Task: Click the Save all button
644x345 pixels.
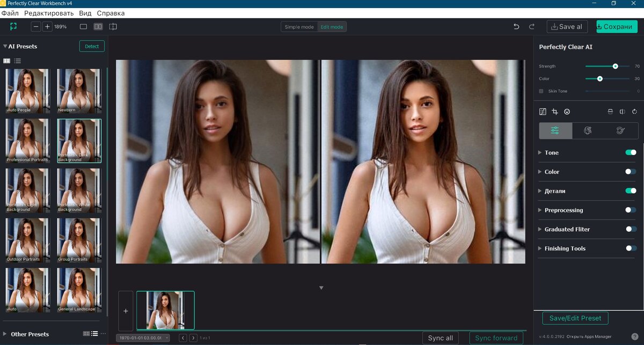Action: click(567, 26)
